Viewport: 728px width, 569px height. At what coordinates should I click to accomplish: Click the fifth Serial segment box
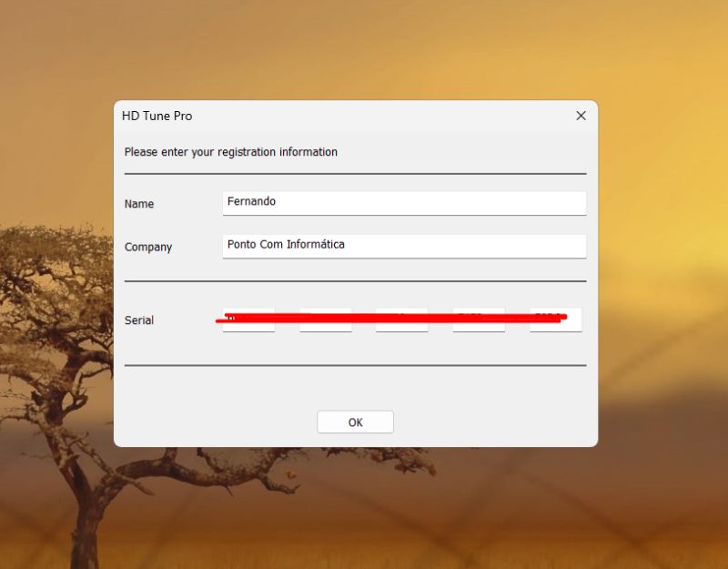556,320
